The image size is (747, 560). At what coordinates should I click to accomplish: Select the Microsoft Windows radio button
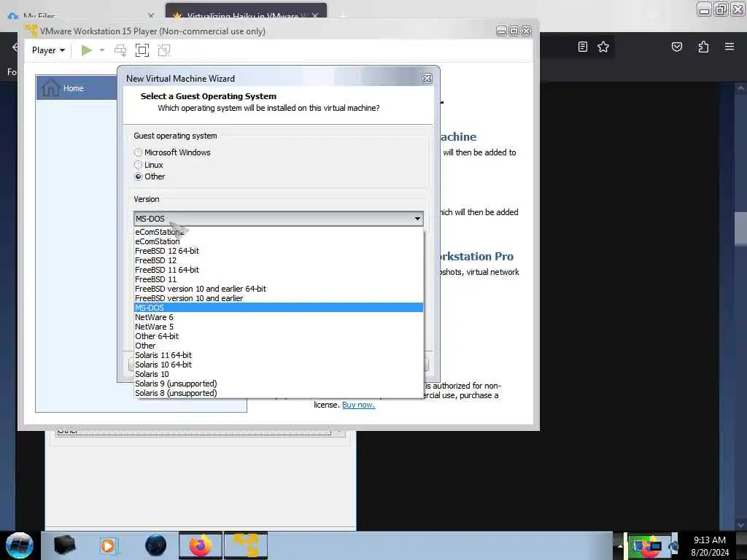[x=138, y=152]
